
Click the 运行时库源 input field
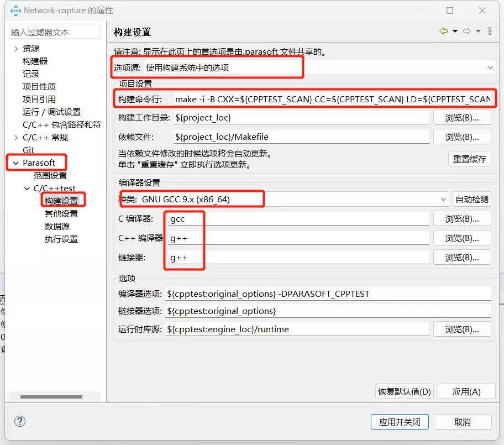click(297, 329)
